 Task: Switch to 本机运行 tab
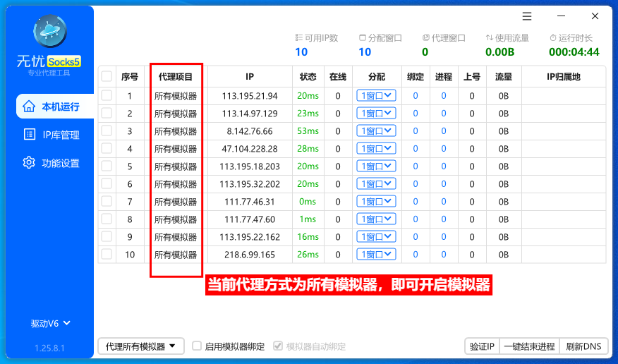coord(55,107)
